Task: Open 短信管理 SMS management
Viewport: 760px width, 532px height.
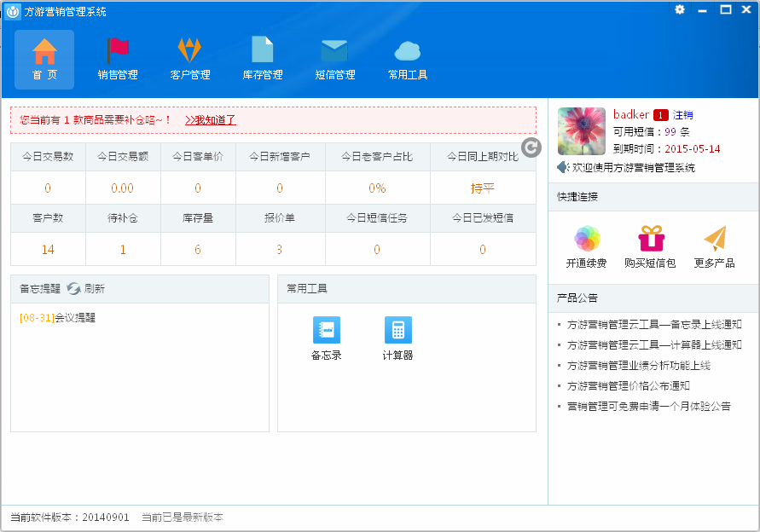Action: (x=335, y=60)
